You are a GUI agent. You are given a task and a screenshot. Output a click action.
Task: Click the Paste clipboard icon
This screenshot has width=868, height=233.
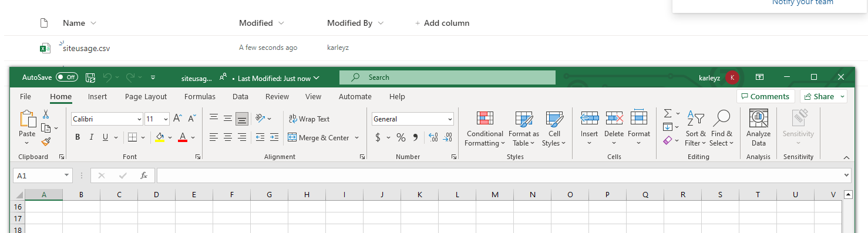[27, 119]
